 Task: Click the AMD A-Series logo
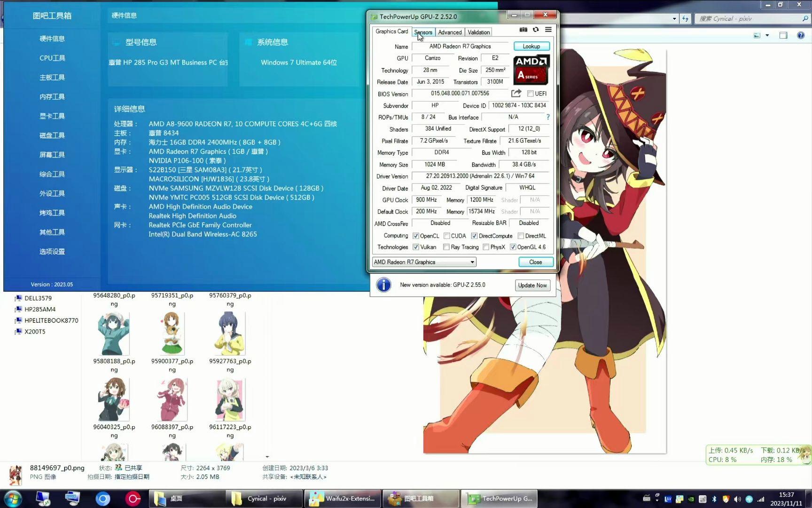(x=531, y=70)
